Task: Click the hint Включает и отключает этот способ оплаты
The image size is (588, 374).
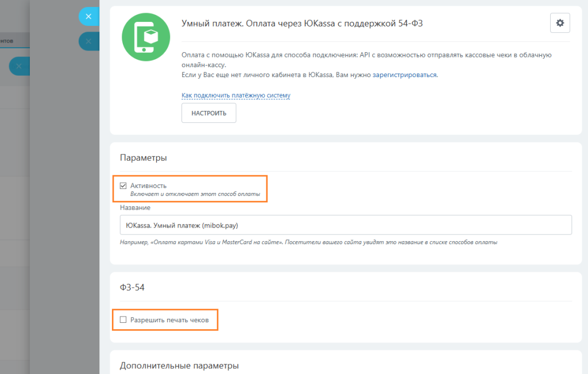Action: [195, 194]
